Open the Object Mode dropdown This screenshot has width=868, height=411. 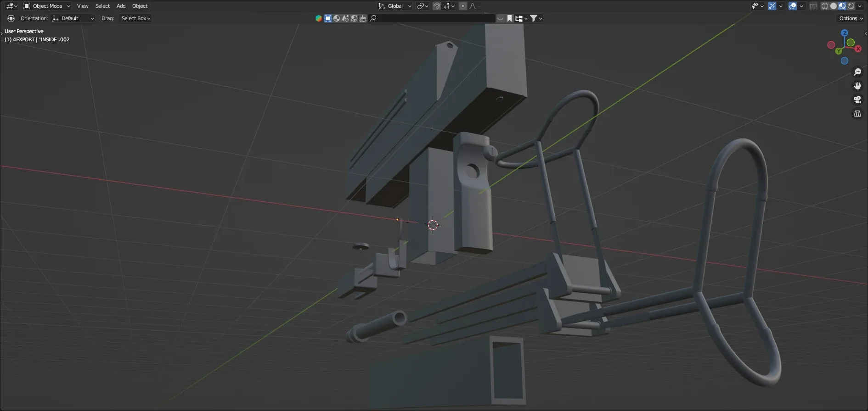[46, 6]
